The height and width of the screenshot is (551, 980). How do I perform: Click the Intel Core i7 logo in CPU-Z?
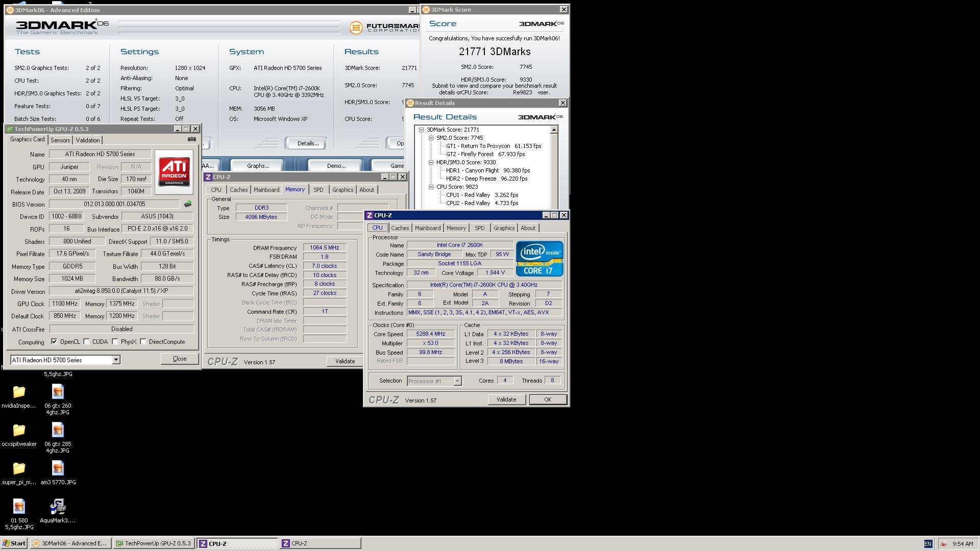(540, 259)
